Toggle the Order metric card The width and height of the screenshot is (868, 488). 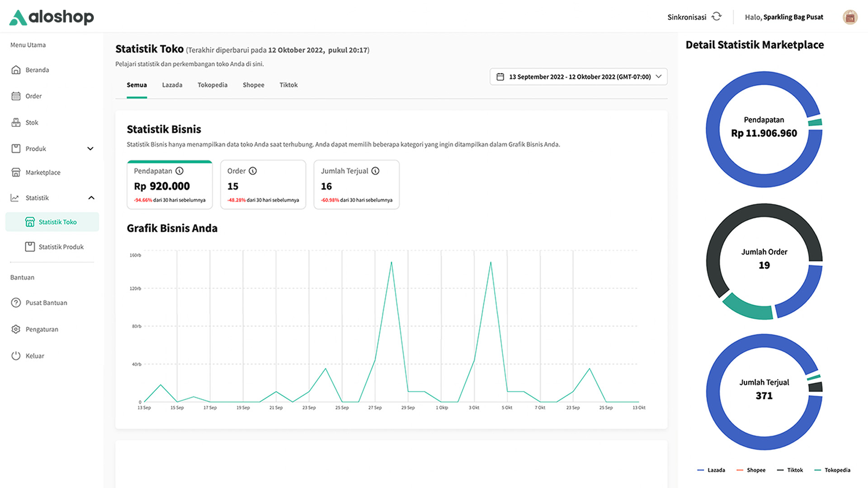[263, 184]
